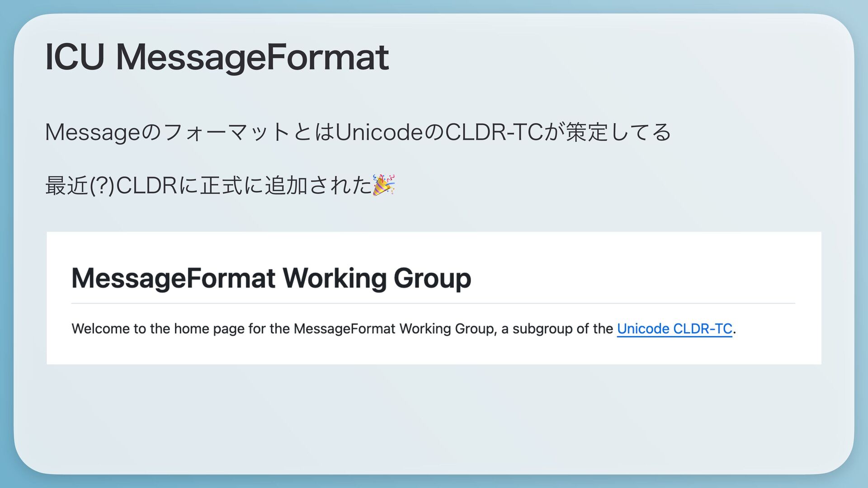Click the party popper emoji
868x488 pixels.
pyautogui.click(x=383, y=185)
